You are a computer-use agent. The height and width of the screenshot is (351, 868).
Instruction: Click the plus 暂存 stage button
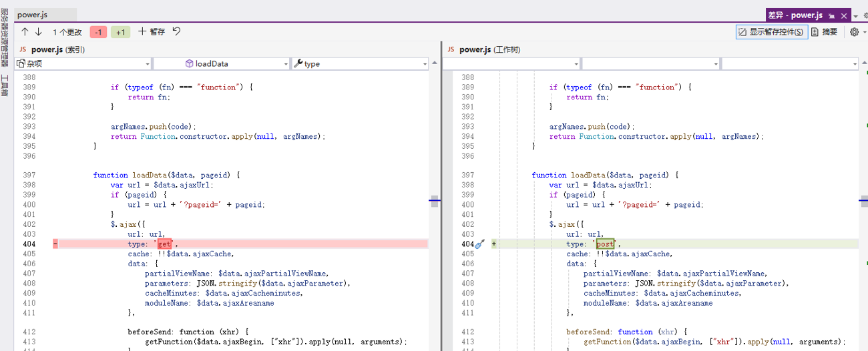tap(152, 31)
